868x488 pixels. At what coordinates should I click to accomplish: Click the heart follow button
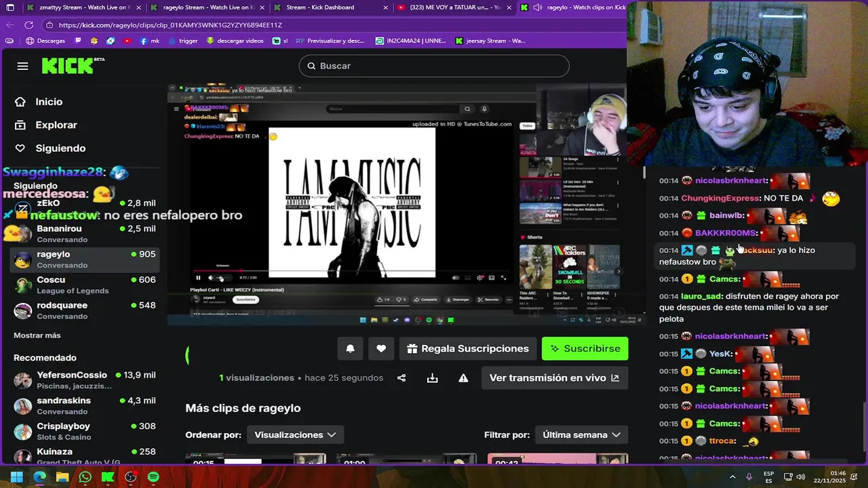coord(381,348)
